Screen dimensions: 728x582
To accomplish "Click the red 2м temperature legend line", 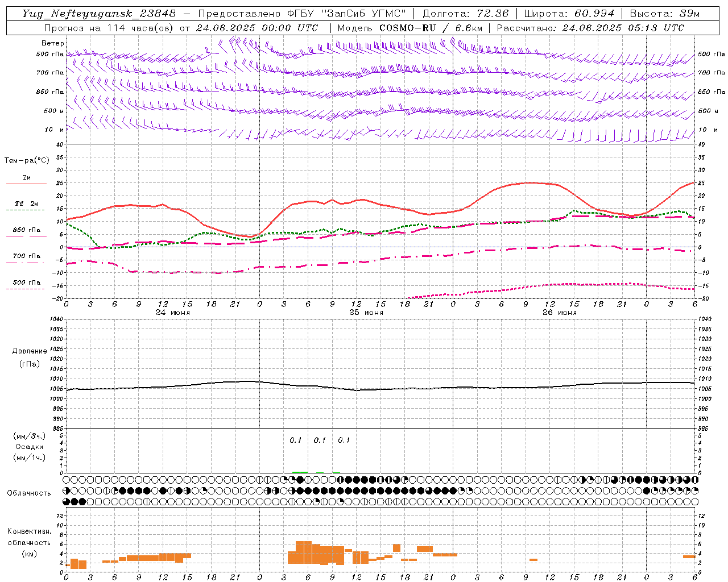I will (x=26, y=184).
